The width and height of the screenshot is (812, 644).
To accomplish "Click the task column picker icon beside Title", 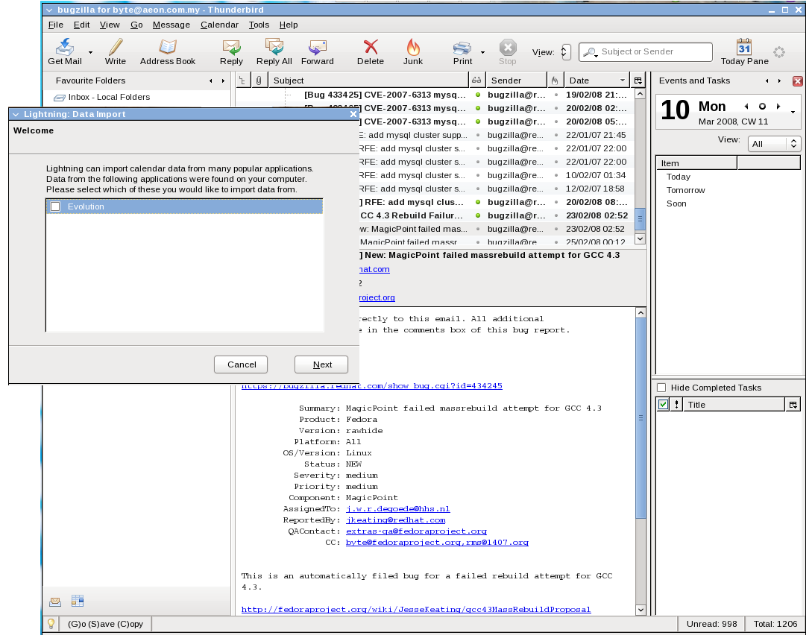I will coord(793,405).
